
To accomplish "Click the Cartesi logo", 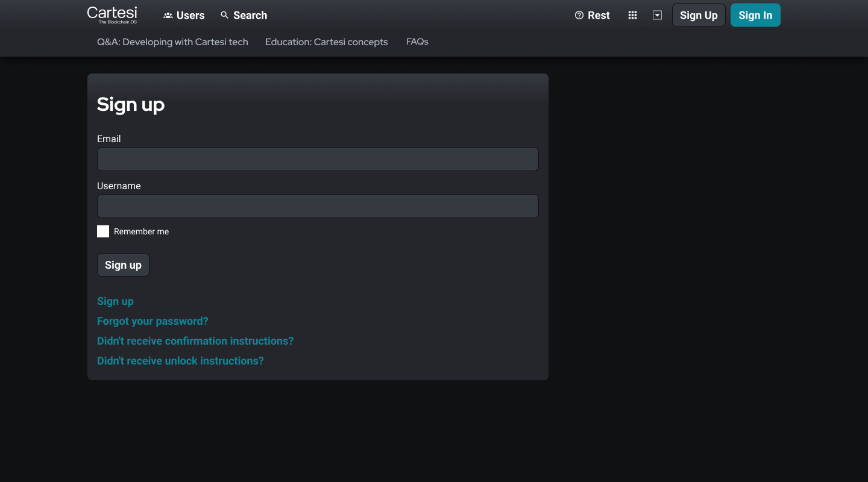I will (x=112, y=15).
